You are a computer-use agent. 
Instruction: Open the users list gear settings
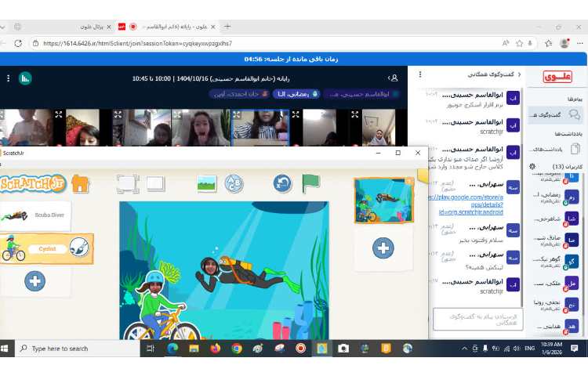click(x=532, y=166)
